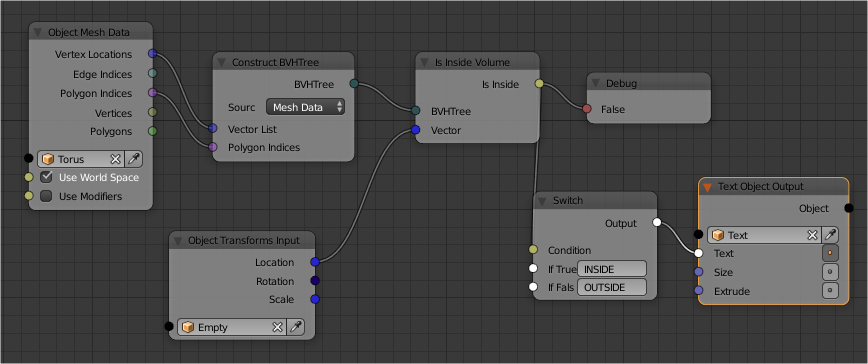Click the Rotation output socket
This screenshot has height=364, width=868.
(x=315, y=280)
